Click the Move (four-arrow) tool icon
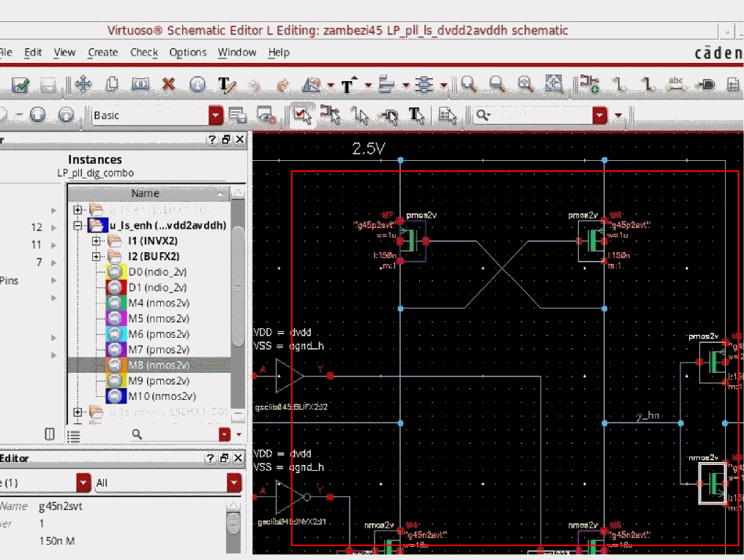The height and width of the screenshot is (560, 744). pos(83,85)
